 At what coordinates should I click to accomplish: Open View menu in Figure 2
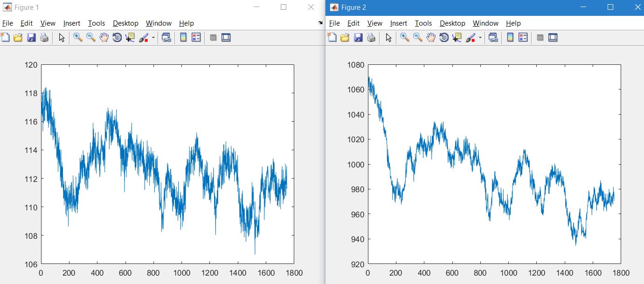coord(375,23)
